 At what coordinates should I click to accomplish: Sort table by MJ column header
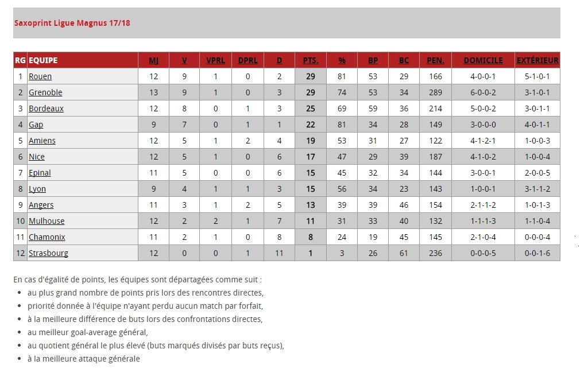pyautogui.click(x=154, y=60)
